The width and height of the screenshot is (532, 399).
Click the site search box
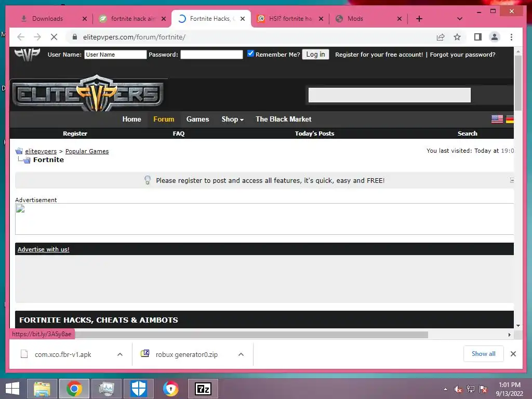390,95
